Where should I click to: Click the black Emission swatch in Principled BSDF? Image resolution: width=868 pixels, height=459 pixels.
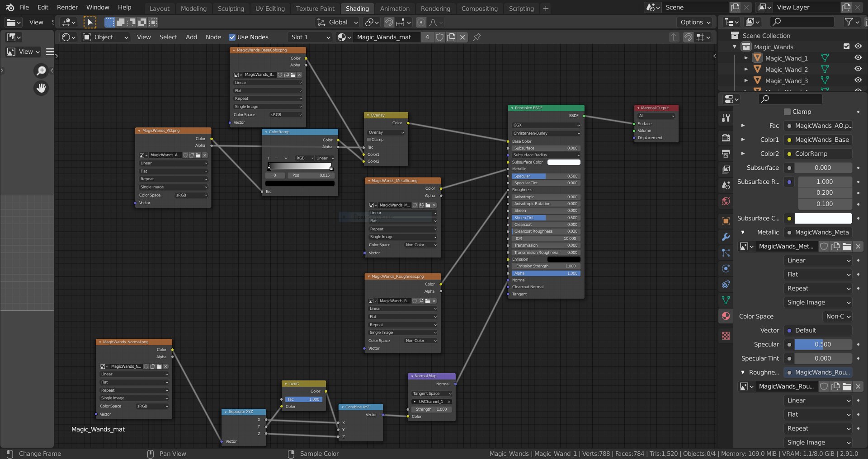click(x=564, y=259)
